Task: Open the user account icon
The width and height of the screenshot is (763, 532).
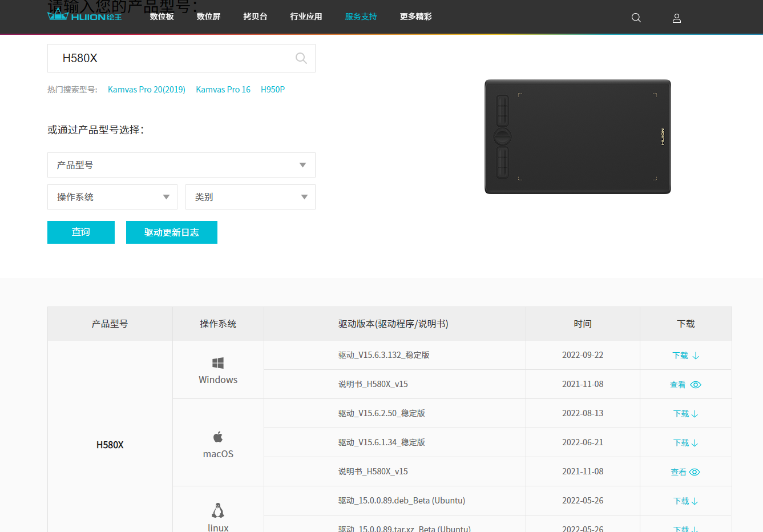Action: tap(677, 18)
